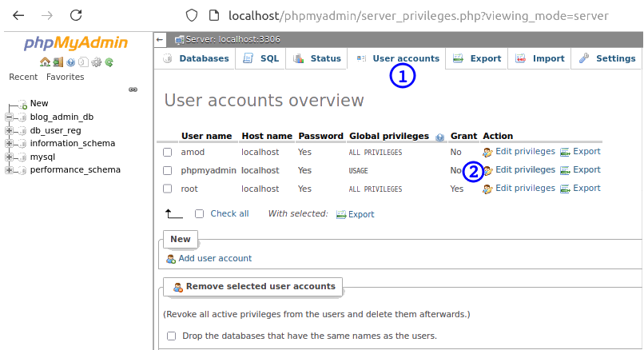The width and height of the screenshot is (644, 350).
Task: Tick the checkbox for user amod
Action: click(167, 153)
